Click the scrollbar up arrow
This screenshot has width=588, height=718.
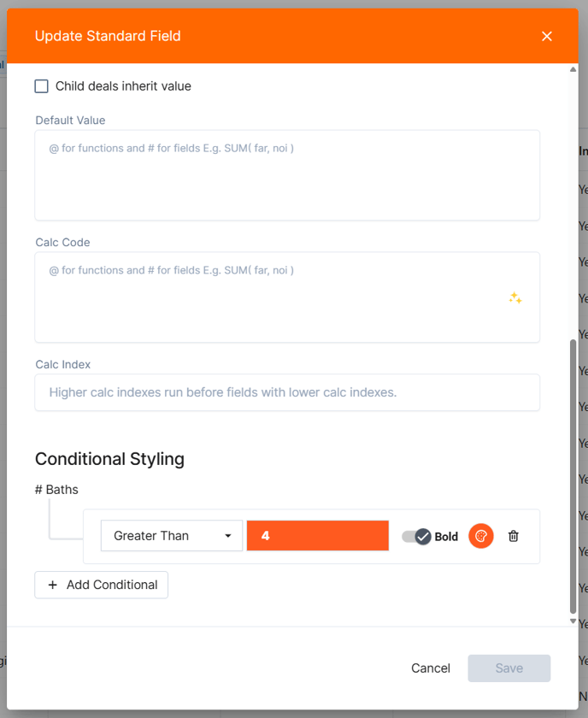(573, 69)
